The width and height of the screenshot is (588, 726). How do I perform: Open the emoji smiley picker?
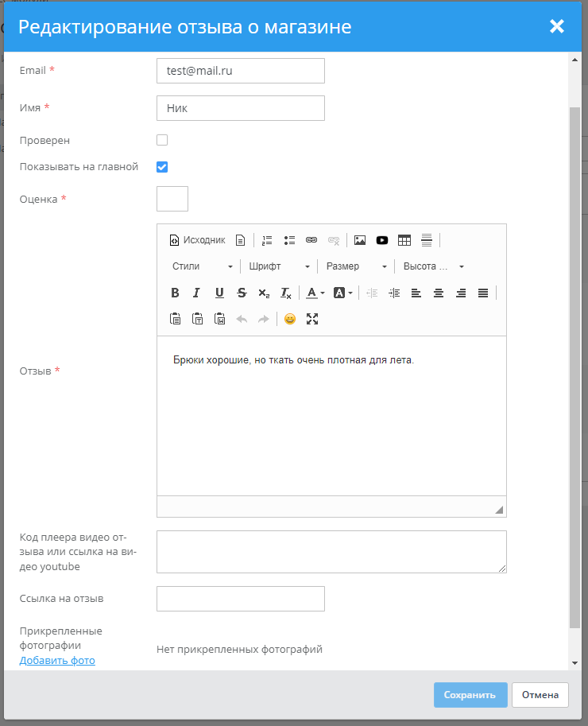click(289, 319)
